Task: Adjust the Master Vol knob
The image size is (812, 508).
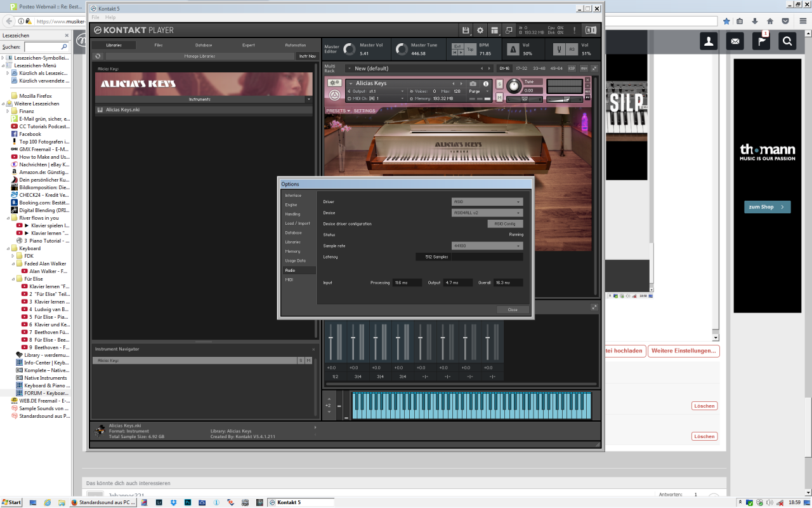Action: [350, 49]
